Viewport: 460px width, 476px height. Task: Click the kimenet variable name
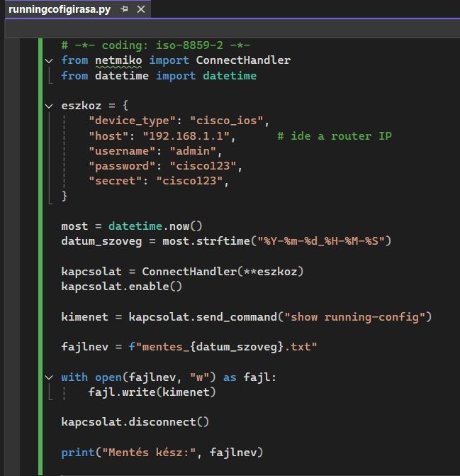point(84,317)
